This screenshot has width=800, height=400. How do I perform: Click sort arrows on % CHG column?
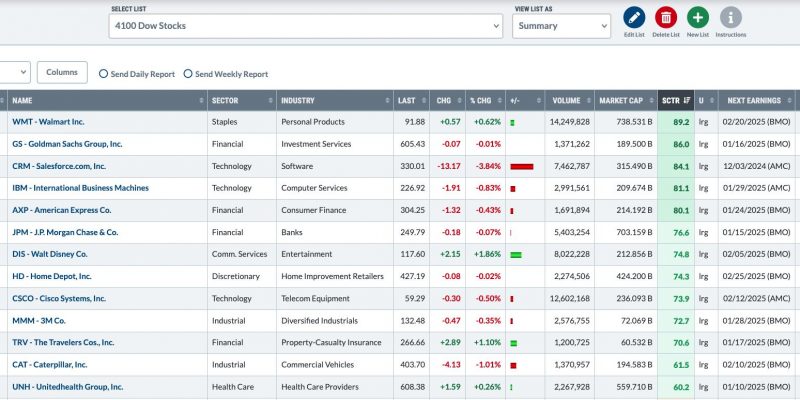tap(500, 101)
